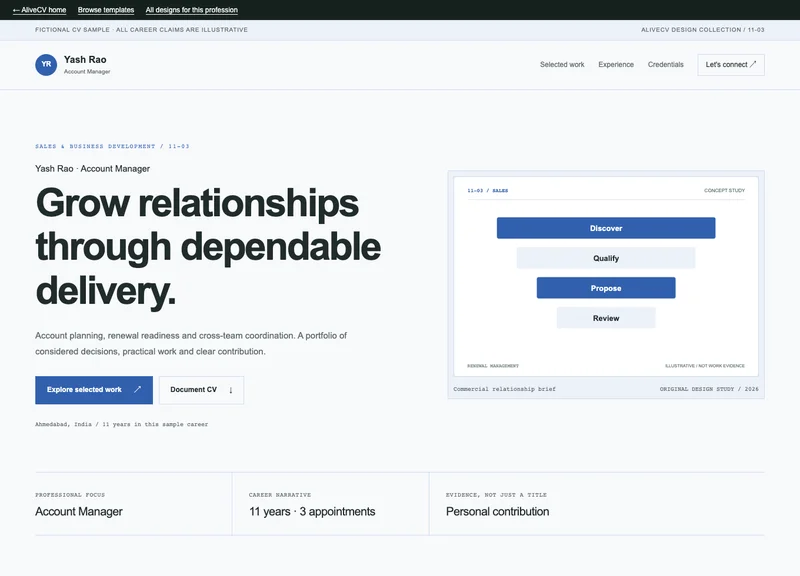Click 'Renewal management' card footer text

493,366
